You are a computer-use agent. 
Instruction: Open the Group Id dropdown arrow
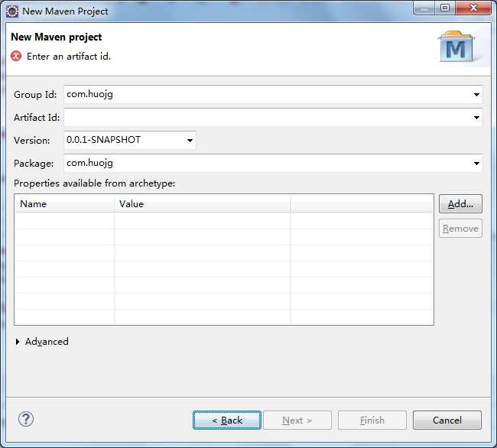coord(476,94)
